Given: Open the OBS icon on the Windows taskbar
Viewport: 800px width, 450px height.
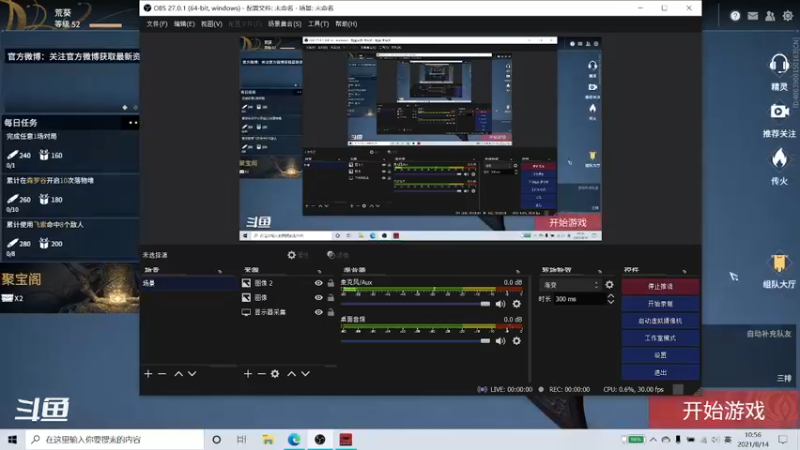Looking at the screenshot, I should point(320,439).
